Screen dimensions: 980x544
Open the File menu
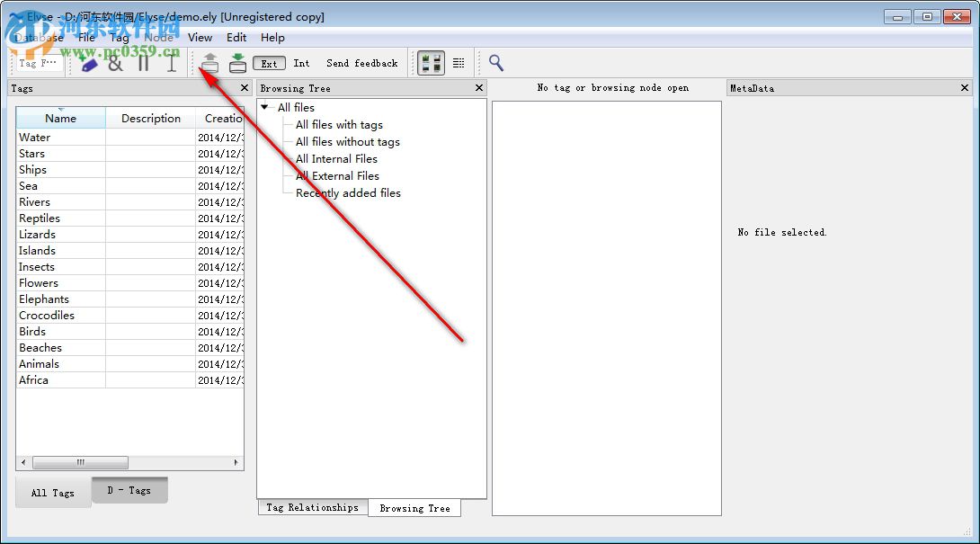click(86, 38)
